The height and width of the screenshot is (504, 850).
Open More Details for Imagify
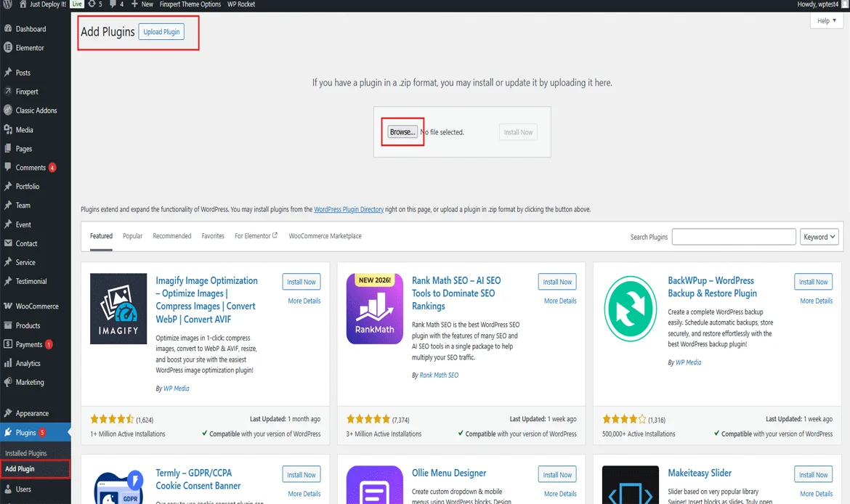click(304, 301)
